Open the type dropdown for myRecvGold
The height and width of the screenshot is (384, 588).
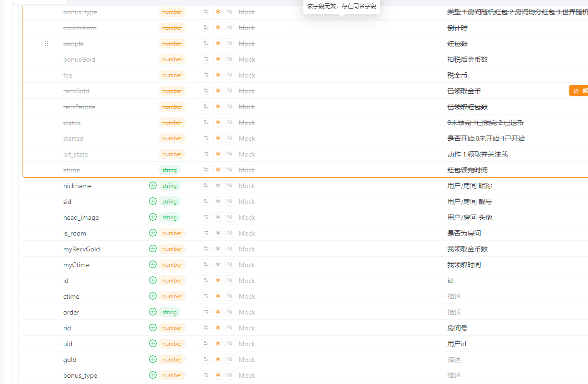(x=172, y=248)
